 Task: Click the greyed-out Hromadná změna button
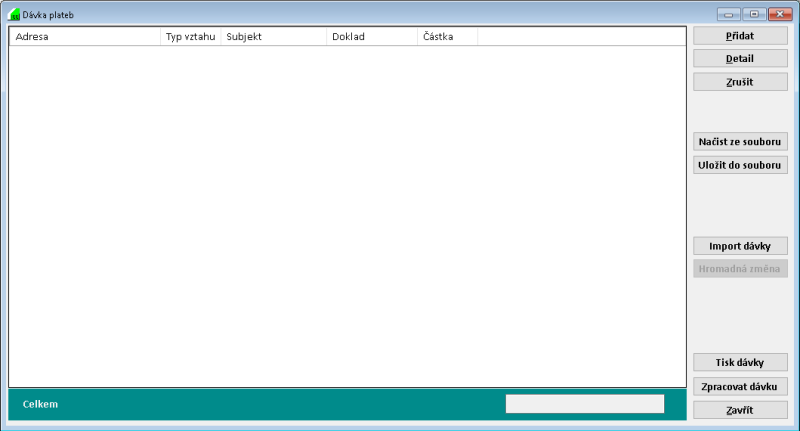(x=740, y=269)
